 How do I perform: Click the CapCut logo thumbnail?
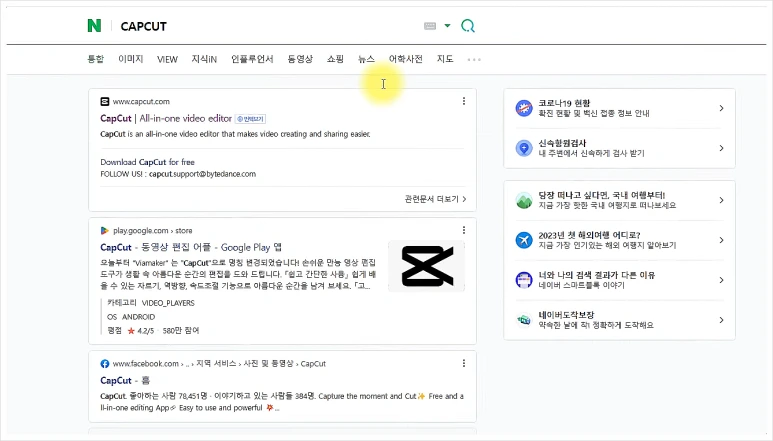[x=426, y=266]
